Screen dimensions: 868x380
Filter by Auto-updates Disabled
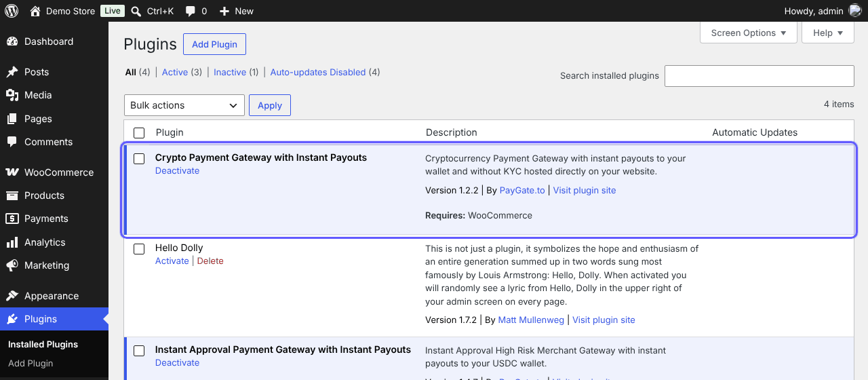point(318,72)
